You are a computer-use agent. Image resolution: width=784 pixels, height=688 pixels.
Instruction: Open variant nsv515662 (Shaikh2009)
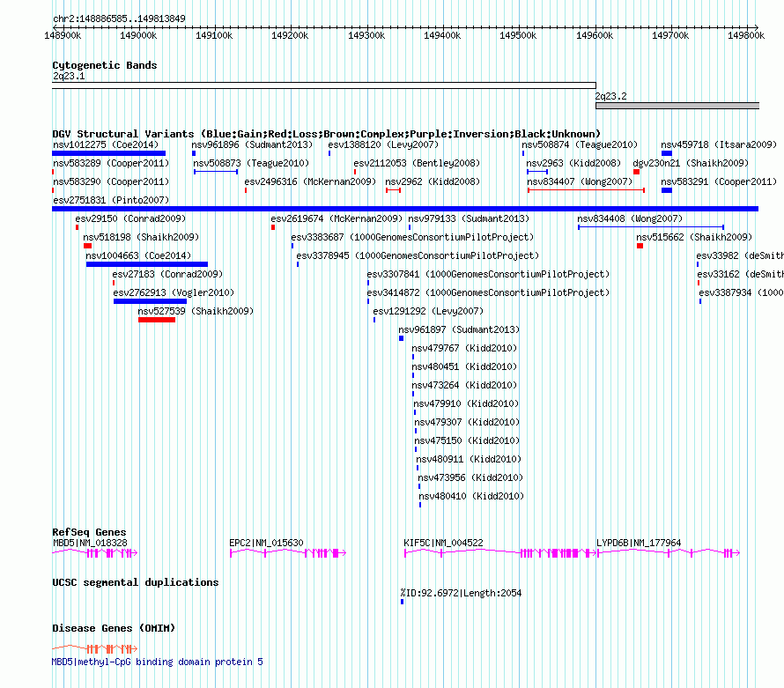tap(694, 237)
